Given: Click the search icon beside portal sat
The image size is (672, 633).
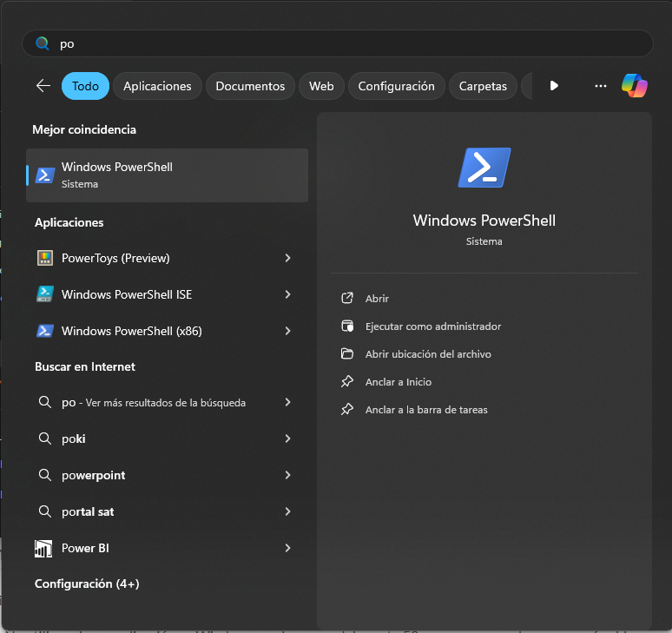Looking at the screenshot, I should [45, 511].
